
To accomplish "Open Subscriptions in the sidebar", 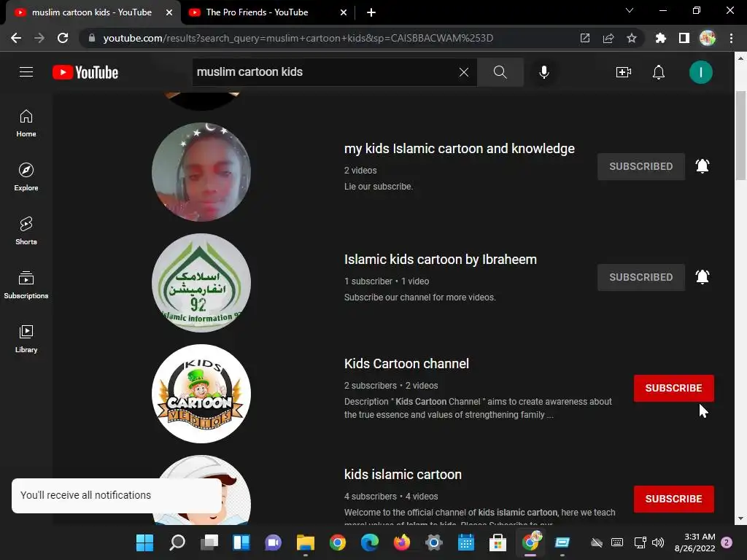I will (x=26, y=285).
